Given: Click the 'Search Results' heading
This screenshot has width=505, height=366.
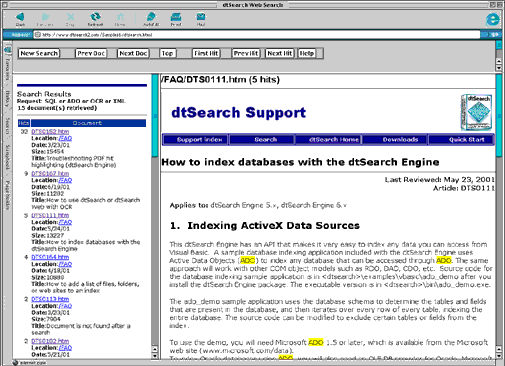Looking at the screenshot, I should point(44,94).
